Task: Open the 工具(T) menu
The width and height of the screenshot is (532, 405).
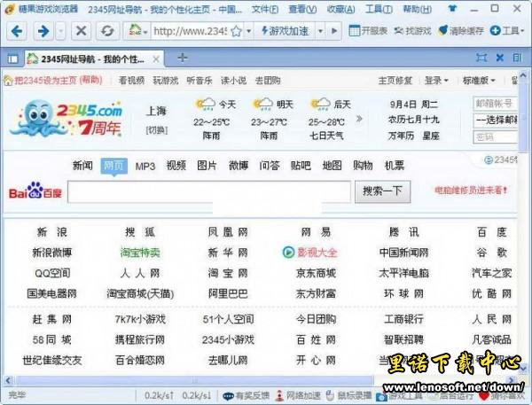Action: [379, 9]
